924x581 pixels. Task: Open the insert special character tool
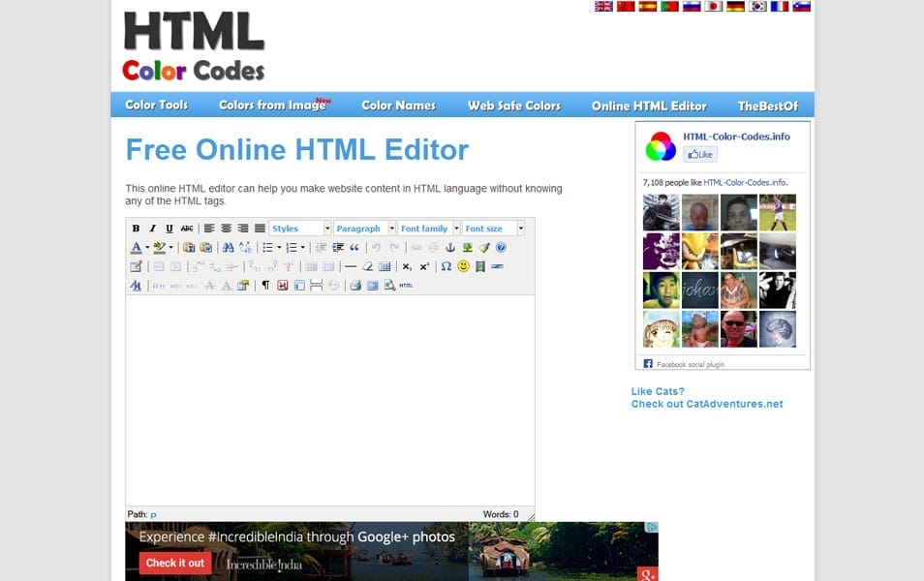click(447, 266)
